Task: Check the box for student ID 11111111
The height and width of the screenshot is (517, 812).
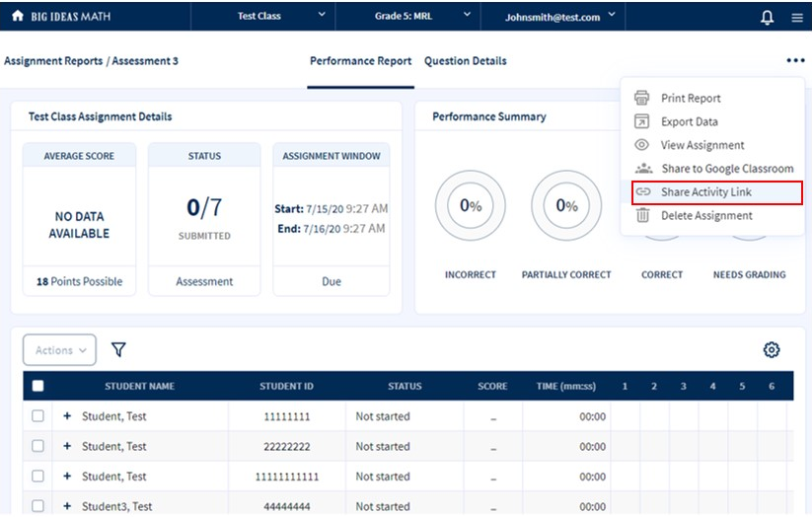Action: (37, 416)
